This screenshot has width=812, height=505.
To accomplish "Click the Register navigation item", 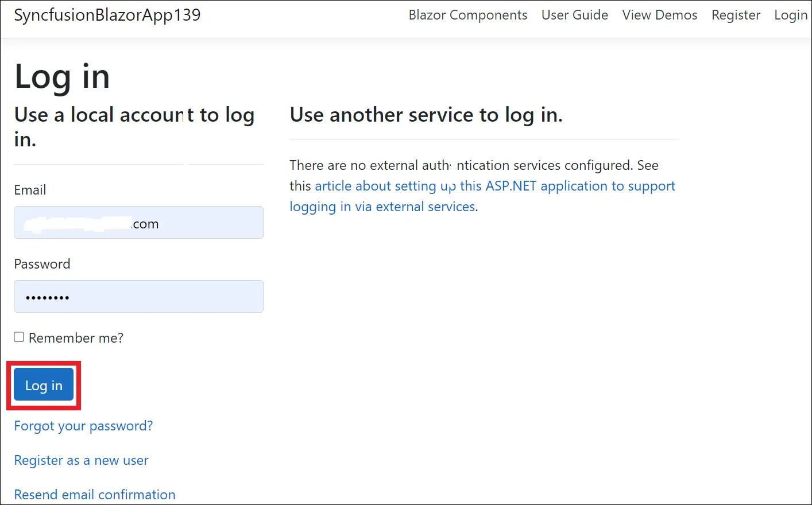I will click(x=736, y=15).
